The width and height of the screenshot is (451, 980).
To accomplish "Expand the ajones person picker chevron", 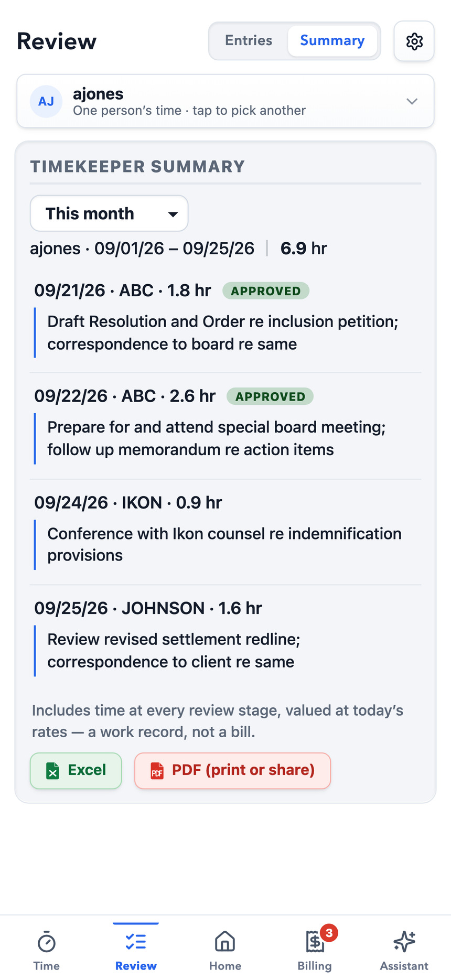I will 412,101.
